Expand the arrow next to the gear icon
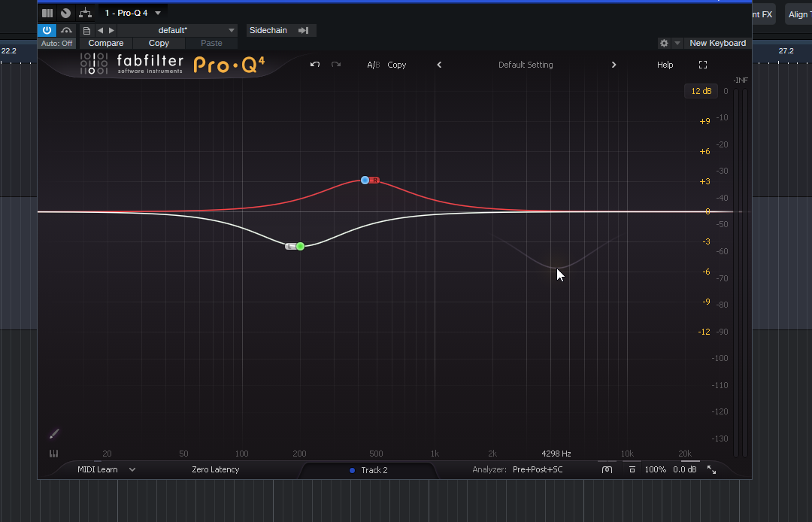Image resolution: width=812 pixels, height=522 pixels. click(677, 43)
